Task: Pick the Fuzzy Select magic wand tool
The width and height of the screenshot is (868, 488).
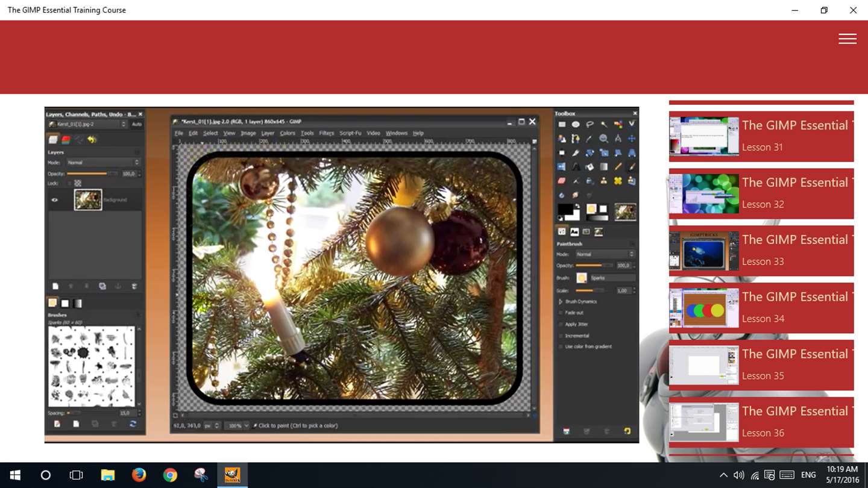Action: click(x=603, y=125)
